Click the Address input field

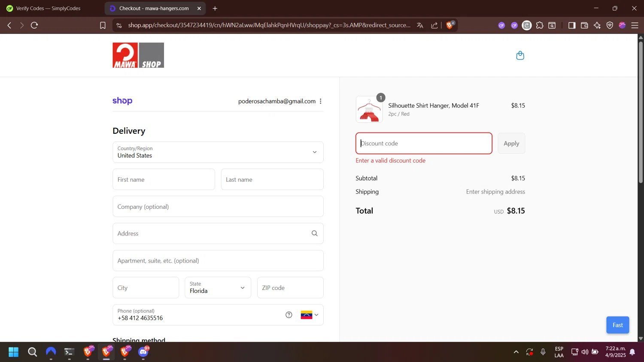[218, 233]
